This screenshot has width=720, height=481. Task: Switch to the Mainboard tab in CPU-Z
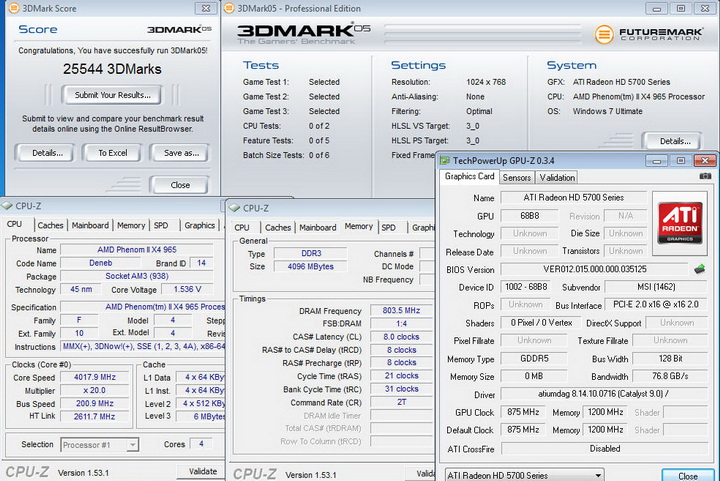(90, 226)
